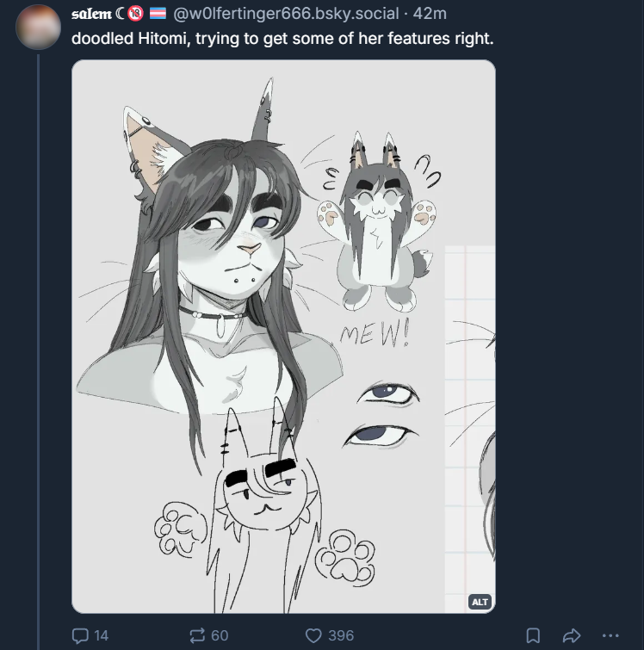Open the partially visible second image
Viewport: 644px width, 650px height.
coord(470,429)
